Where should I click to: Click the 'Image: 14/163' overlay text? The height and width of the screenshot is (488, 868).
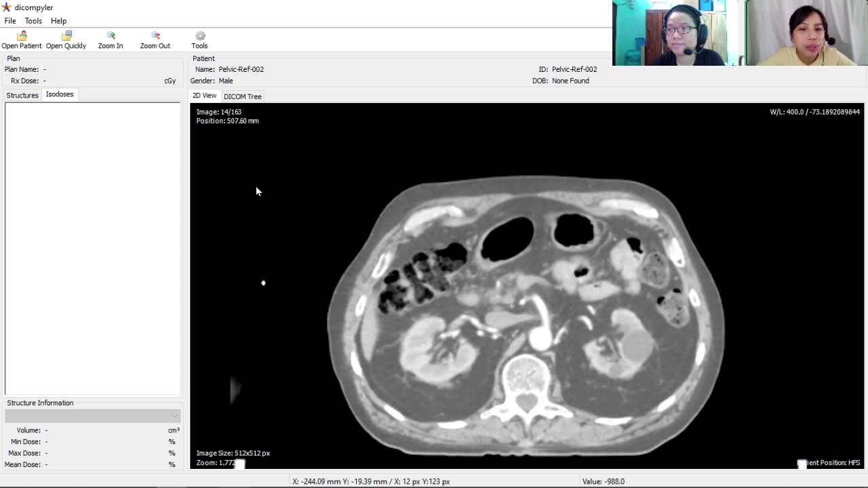coord(219,112)
